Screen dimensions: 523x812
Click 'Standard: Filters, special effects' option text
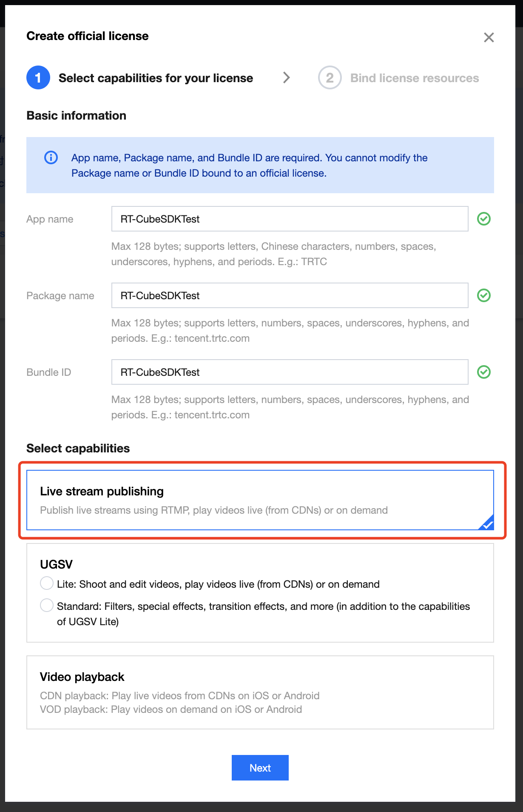click(x=264, y=614)
